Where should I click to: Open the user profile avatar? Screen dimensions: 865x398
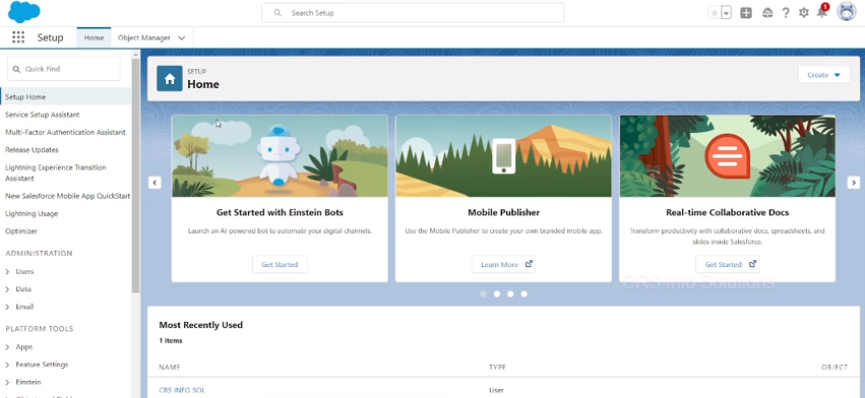(x=846, y=12)
